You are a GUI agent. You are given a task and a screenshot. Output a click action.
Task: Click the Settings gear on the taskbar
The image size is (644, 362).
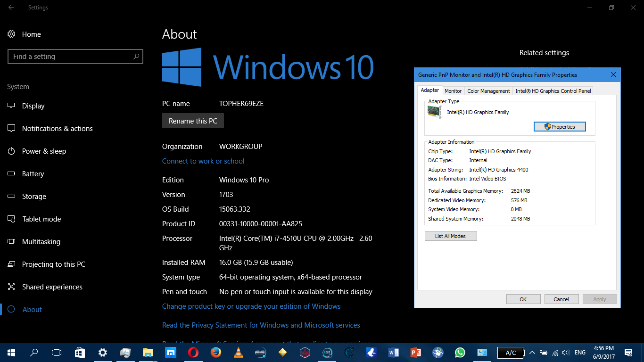tap(102, 353)
